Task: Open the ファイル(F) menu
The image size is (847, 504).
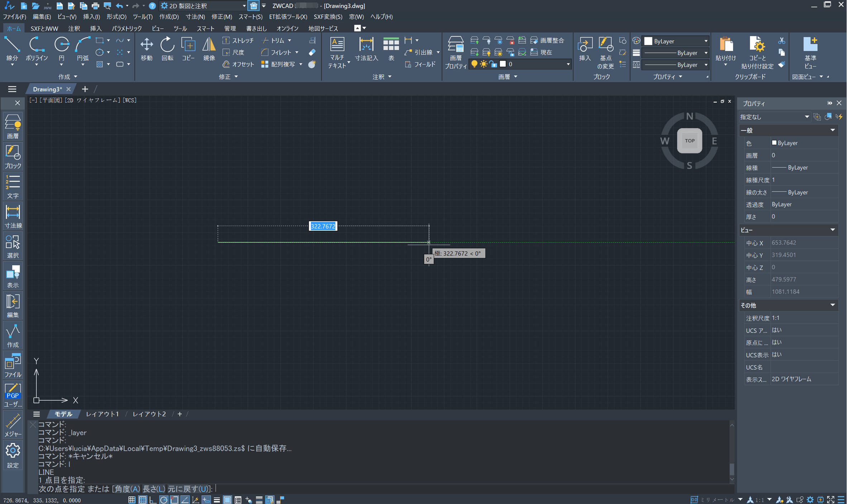Action: [14, 16]
